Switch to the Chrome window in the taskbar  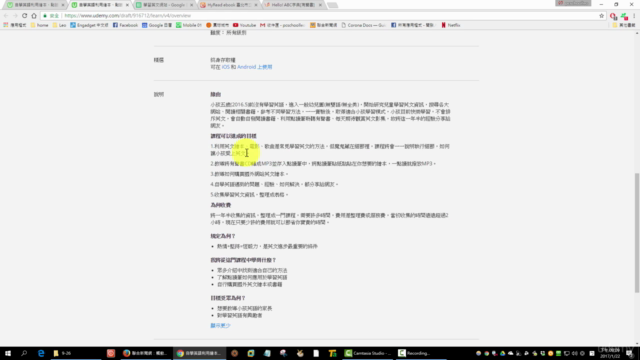coord(199,353)
